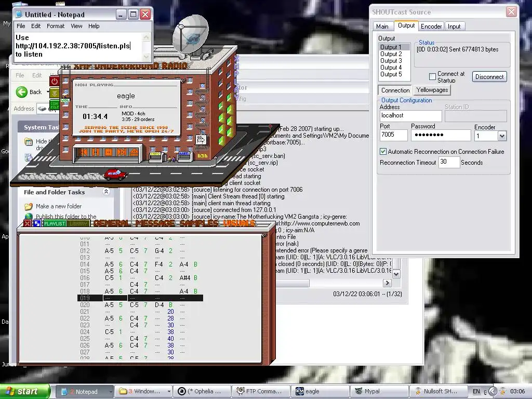The image size is (532, 399).
Task: Open Format menu in Notepad
Action: (56, 26)
